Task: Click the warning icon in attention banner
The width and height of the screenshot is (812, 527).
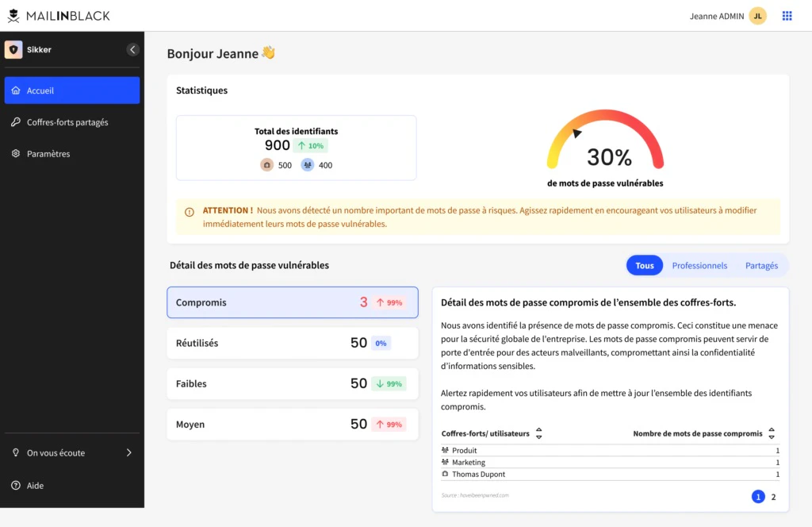Action: [x=190, y=212]
